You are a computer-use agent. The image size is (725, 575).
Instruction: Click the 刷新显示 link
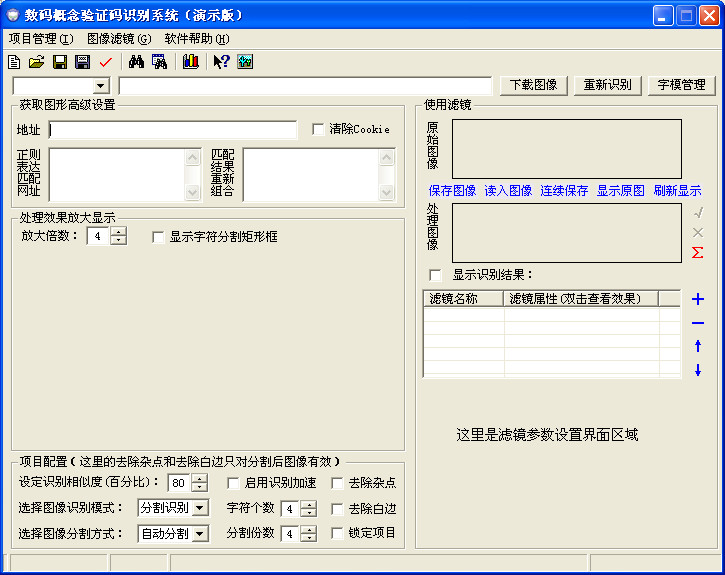point(677,190)
